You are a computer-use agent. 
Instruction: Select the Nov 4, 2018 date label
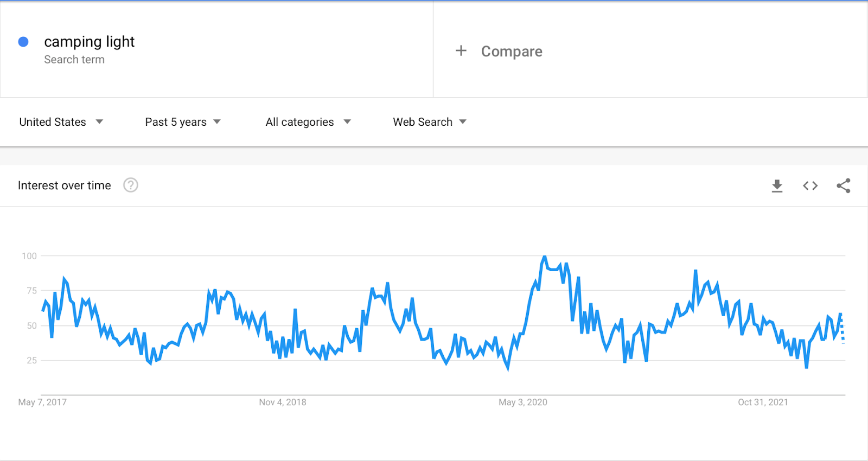coord(282,402)
